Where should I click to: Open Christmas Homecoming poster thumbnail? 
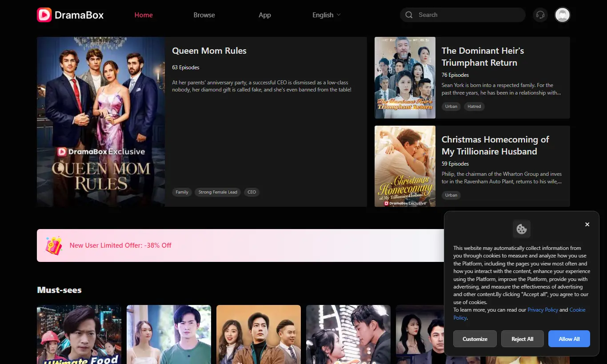[x=405, y=166]
